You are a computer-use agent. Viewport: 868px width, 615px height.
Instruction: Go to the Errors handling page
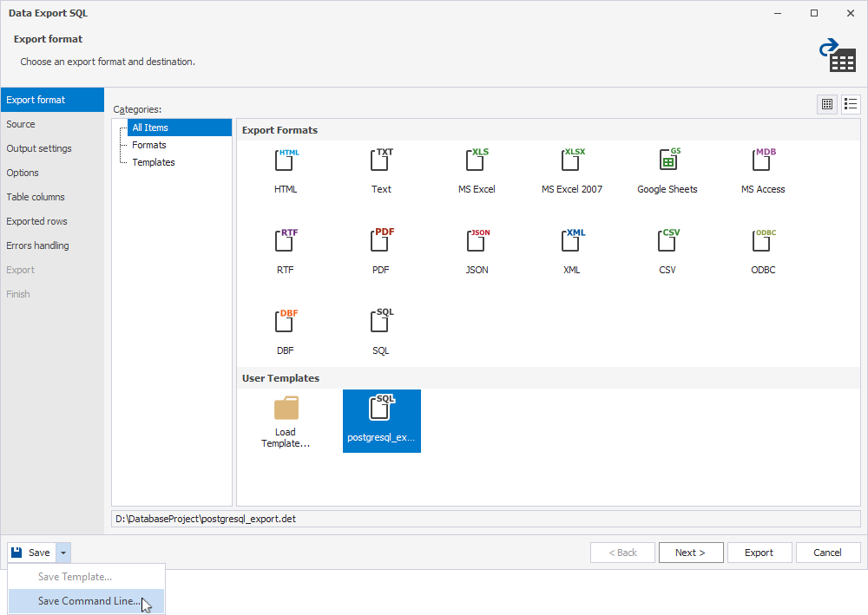point(37,245)
